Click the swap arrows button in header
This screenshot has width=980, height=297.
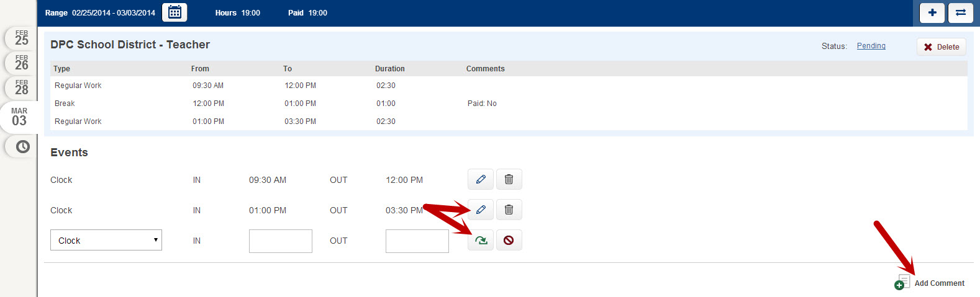click(961, 12)
